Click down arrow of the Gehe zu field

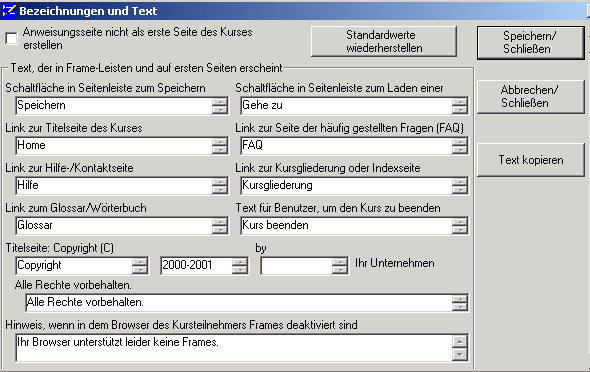tap(460, 109)
